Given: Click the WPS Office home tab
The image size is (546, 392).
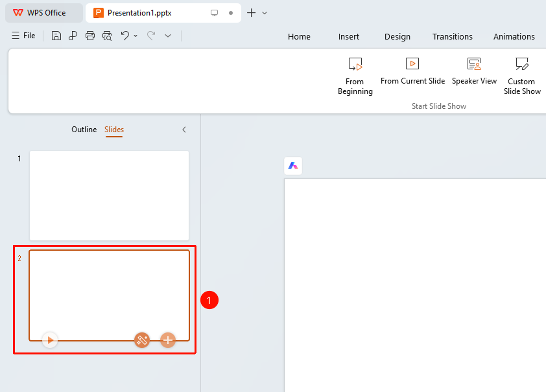Looking at the screenshot, I should pos(44,13).
